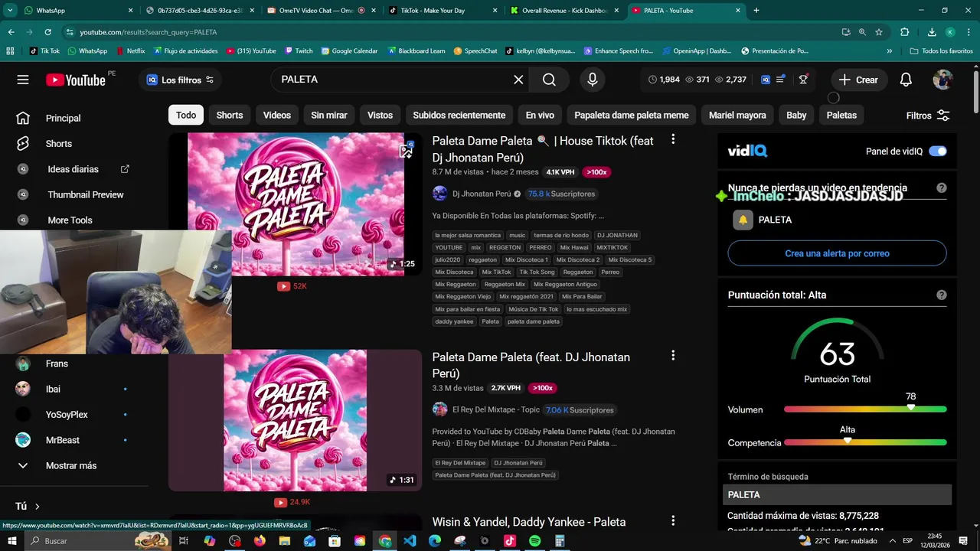Open the browser extensions puzzle icon
The height and width of the screenshot is (551, 980).
(x=904, y=32)
